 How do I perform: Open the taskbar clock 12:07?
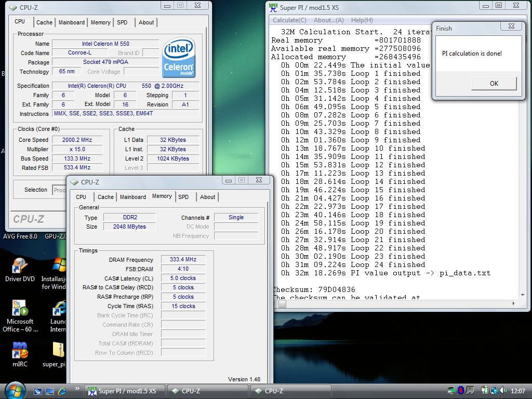pos(518,391)
